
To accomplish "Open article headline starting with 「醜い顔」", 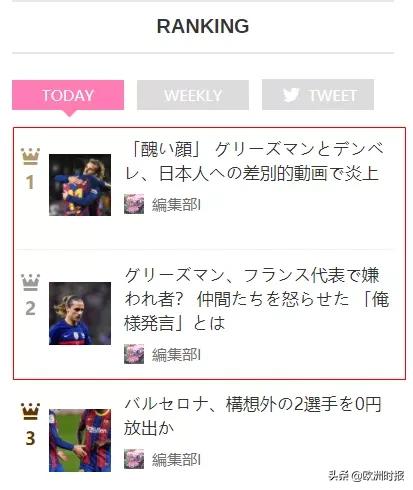I will (x=254, y=162).
